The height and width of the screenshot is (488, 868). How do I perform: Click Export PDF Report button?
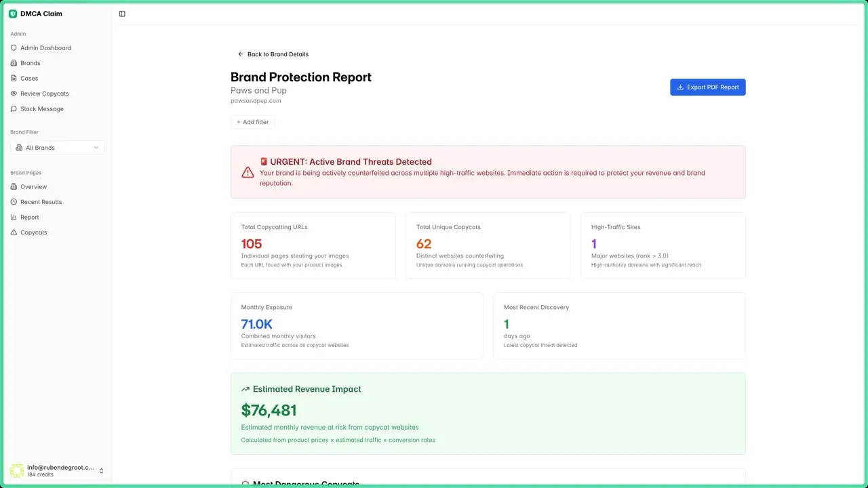click(x=707, y=87)
